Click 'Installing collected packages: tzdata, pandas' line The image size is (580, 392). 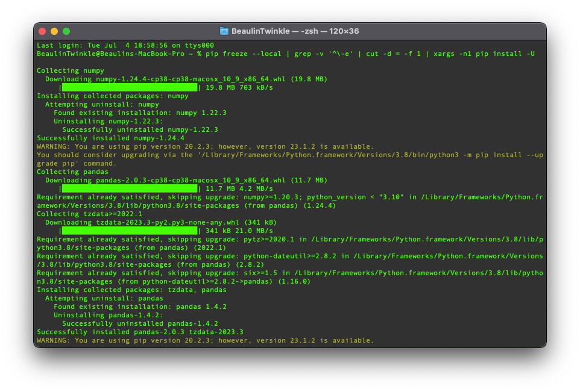point(131,290)
